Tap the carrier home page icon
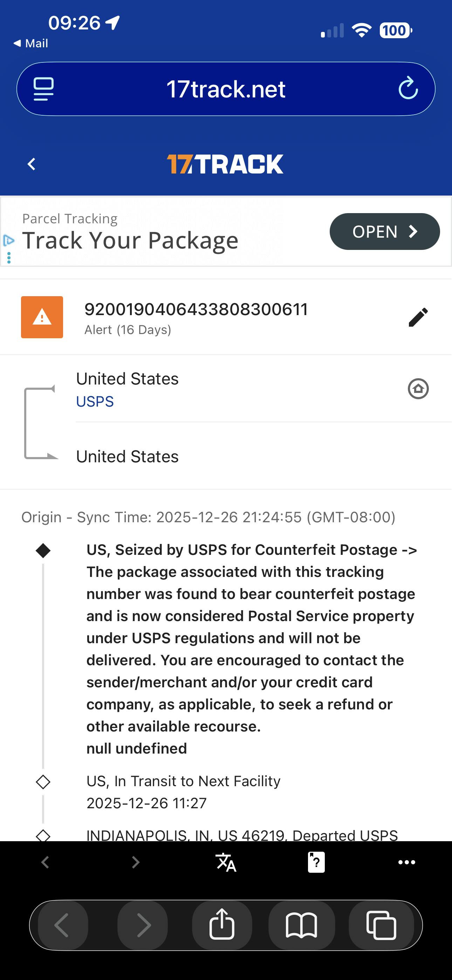Screen dimensions: 452x980 [x=418, y=389]
